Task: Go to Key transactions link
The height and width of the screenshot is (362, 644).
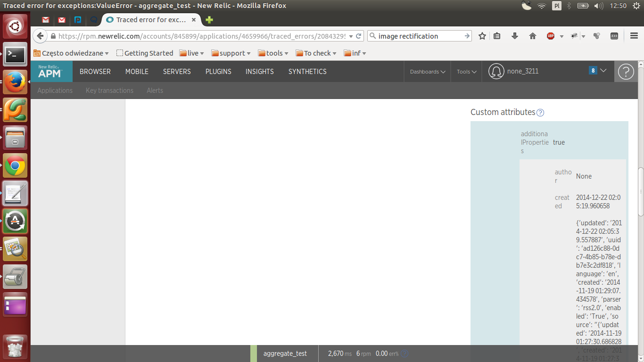Action: (109, 90)
